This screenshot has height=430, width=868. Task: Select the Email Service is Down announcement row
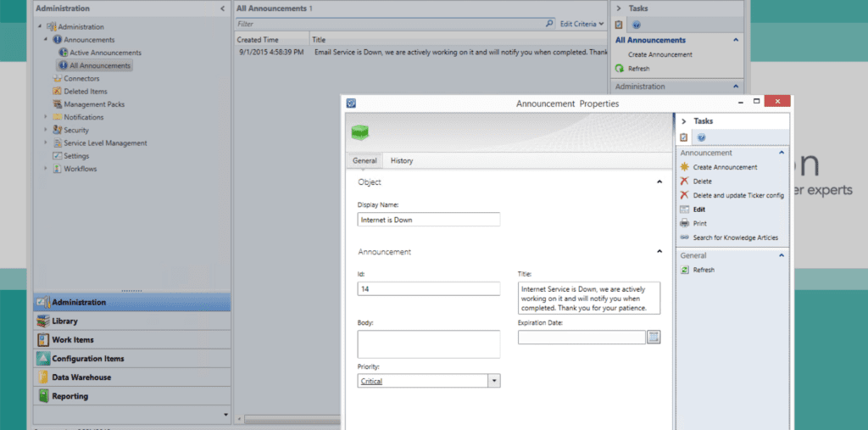coord(420,52)
